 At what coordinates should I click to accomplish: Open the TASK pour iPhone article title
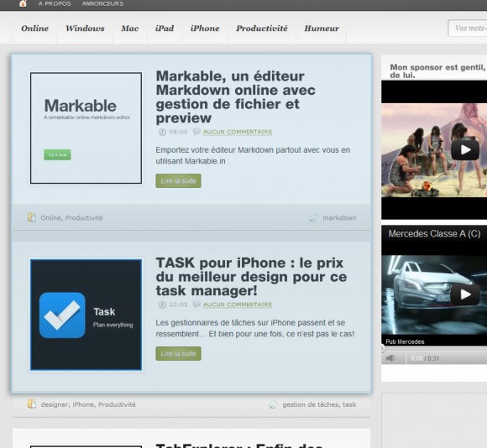(251, 277)
